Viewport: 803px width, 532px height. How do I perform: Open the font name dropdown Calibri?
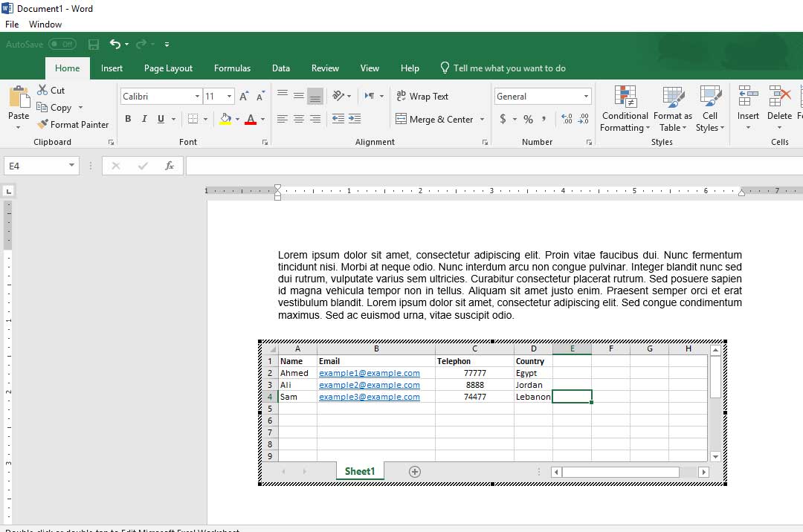[x=197, y=96]
